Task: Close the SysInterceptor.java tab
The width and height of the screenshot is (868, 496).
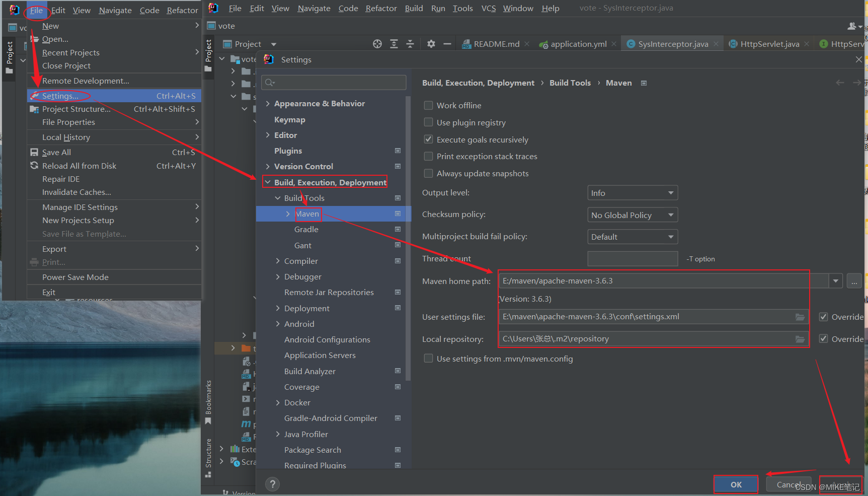Action: click(x=716, y=44)
